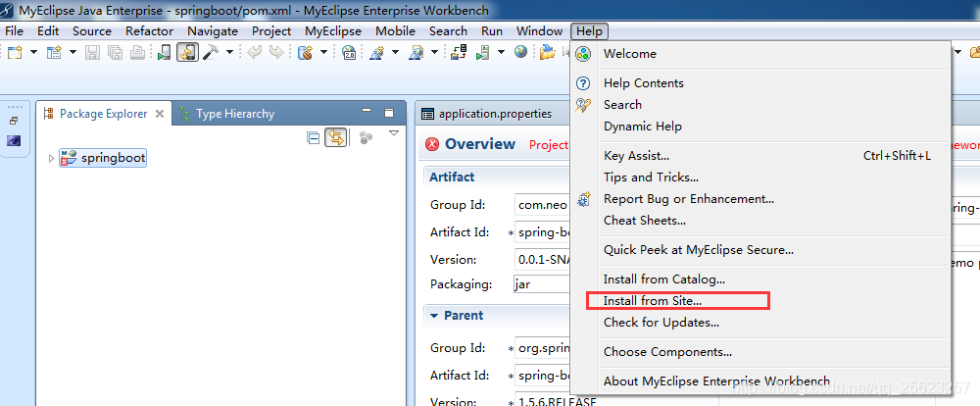The width and height of the screenshot is (980, 406).
Task: Open the Navigate menu
Action: click(213, 30)
